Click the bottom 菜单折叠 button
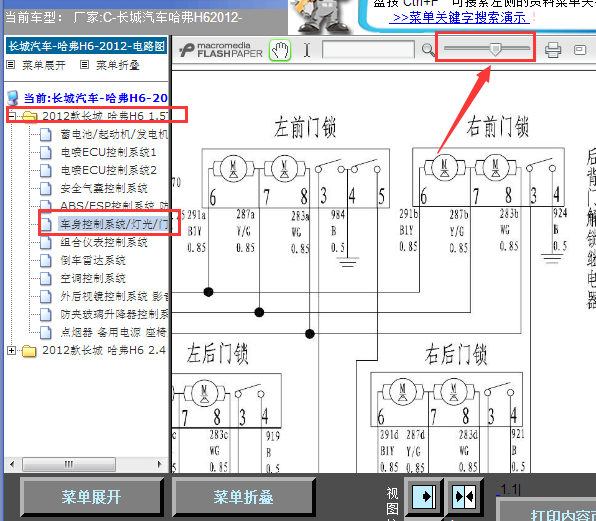Image resolution: width=596 pixels, height=521 pixels. click(243, 497)
